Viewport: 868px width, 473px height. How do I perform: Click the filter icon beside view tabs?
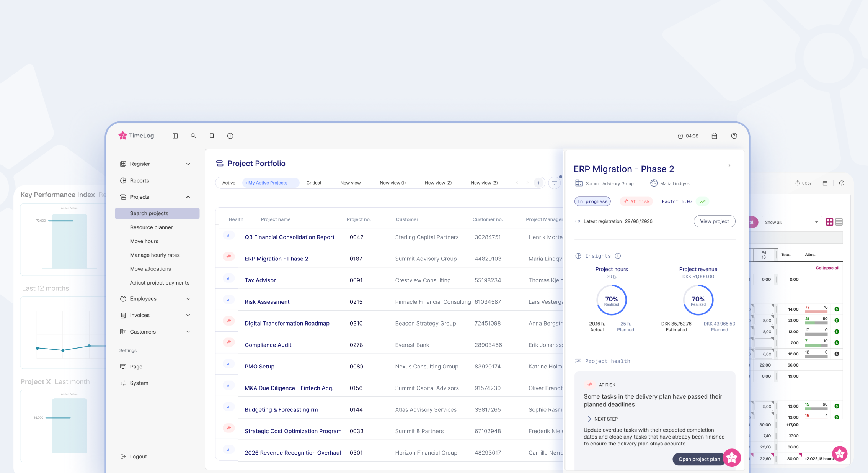click(554, 183)
